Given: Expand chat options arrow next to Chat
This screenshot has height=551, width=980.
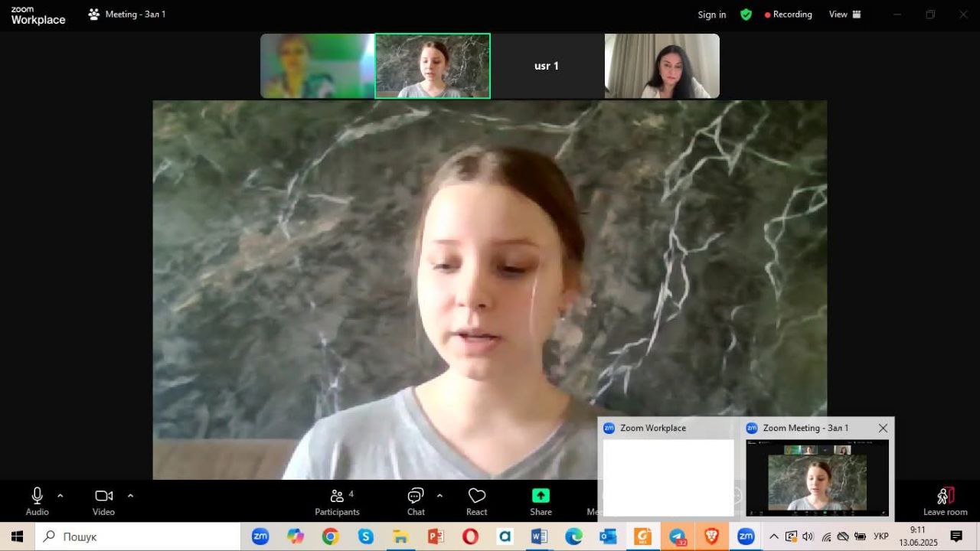Looking at the screenshot, I should tap(439, 496).
